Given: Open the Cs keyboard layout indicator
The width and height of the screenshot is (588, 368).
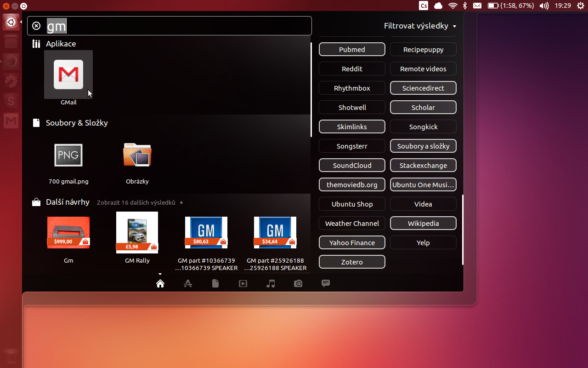Looking at the screenshot, I should tap(424, 6).
